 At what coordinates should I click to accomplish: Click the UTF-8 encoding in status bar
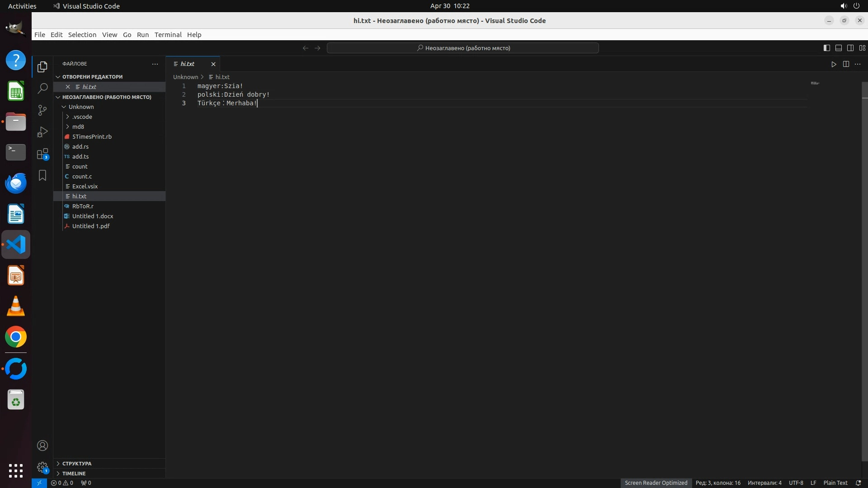click(796, 483)
